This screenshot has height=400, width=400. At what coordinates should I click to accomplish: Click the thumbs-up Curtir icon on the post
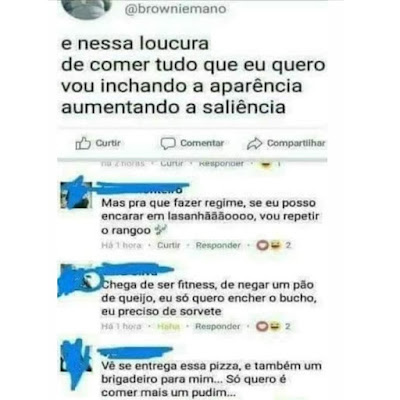click(x=83, y=144)
